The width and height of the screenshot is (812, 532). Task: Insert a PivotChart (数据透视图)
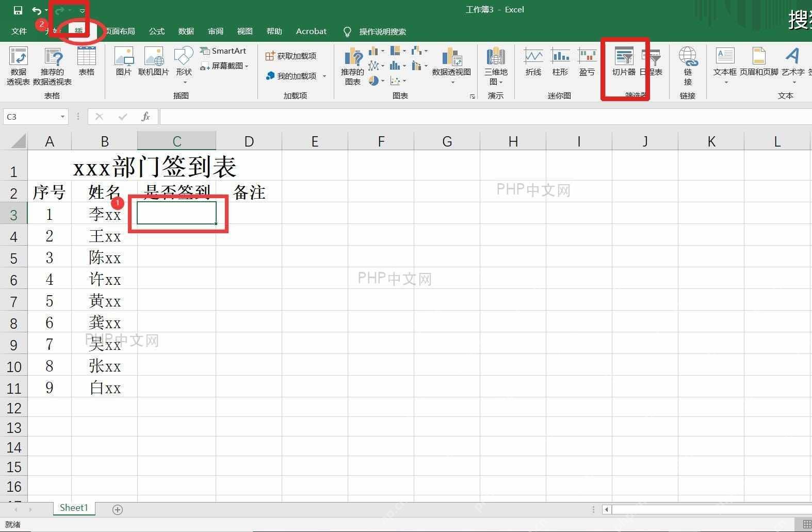pos(451,66)
